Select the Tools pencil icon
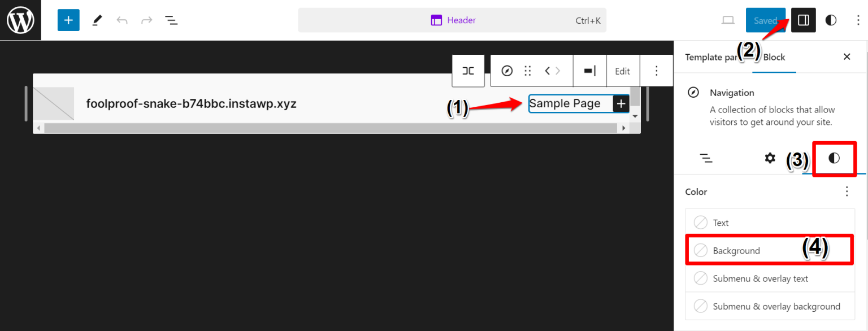 pos(97,20)
